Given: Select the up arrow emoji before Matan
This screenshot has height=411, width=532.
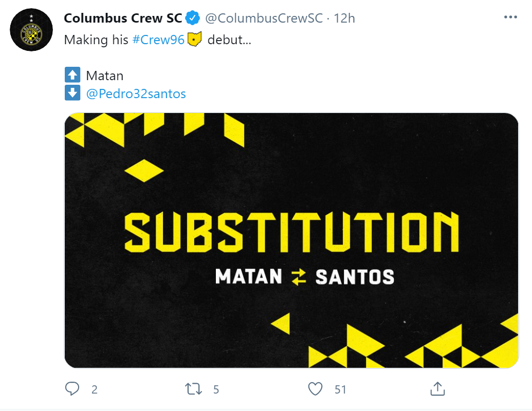Looking at the screenshot, I should pyautogui.click(x=72, y=75).
